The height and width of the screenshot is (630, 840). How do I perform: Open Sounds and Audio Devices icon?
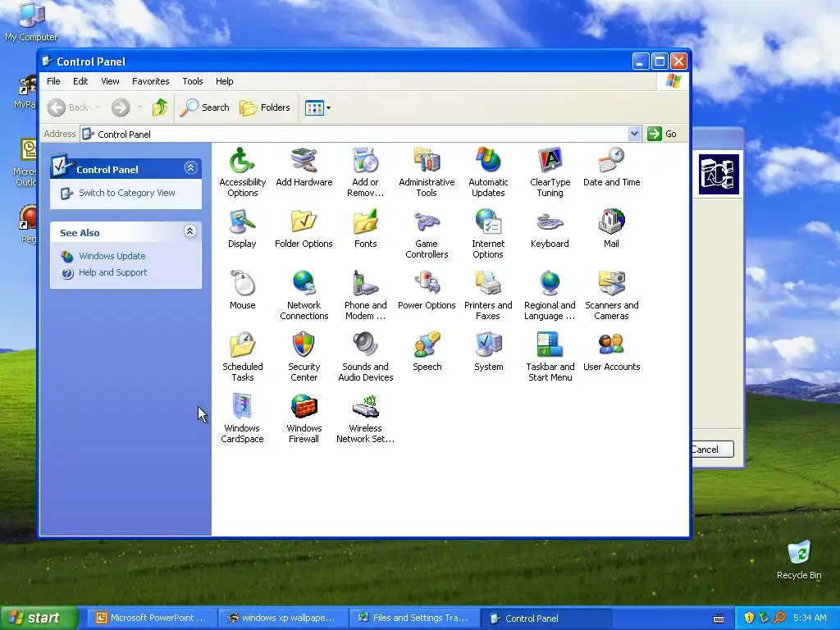point(365,345)
